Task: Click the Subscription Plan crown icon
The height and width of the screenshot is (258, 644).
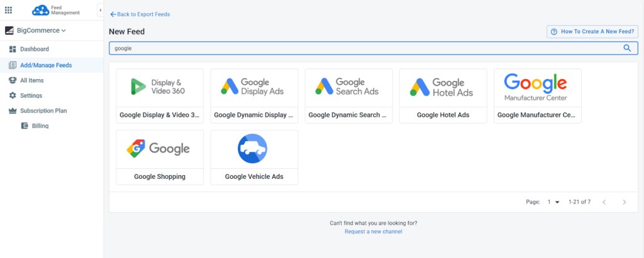Action: point(13,110)
